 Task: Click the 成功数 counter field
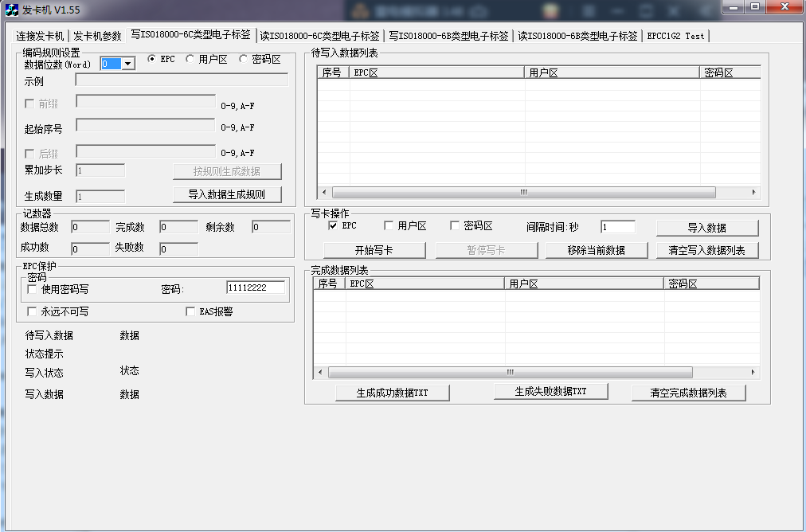(x=91, y=248)
